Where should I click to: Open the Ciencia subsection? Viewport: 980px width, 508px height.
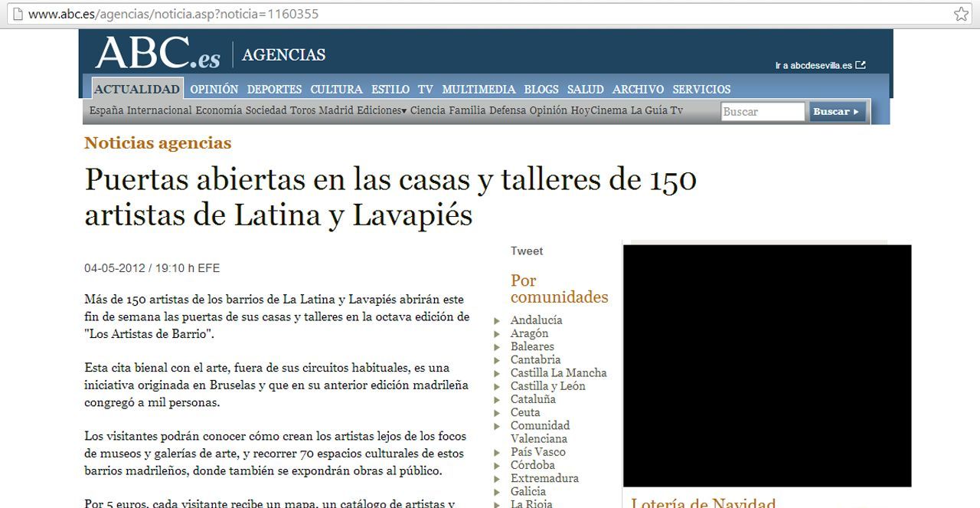[428, 110]
